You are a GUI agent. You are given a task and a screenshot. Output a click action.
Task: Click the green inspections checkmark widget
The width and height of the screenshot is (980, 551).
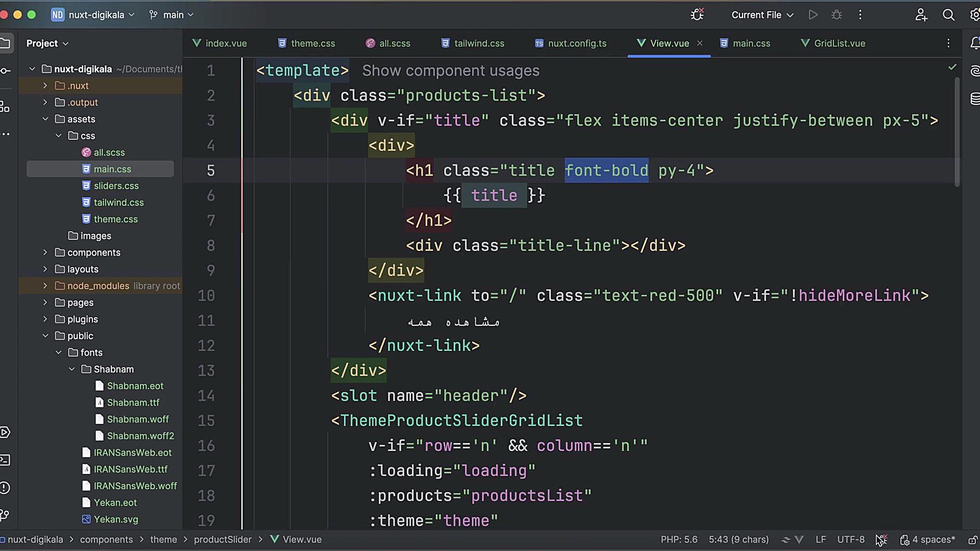pyautogui.click(x=952, y=67)
